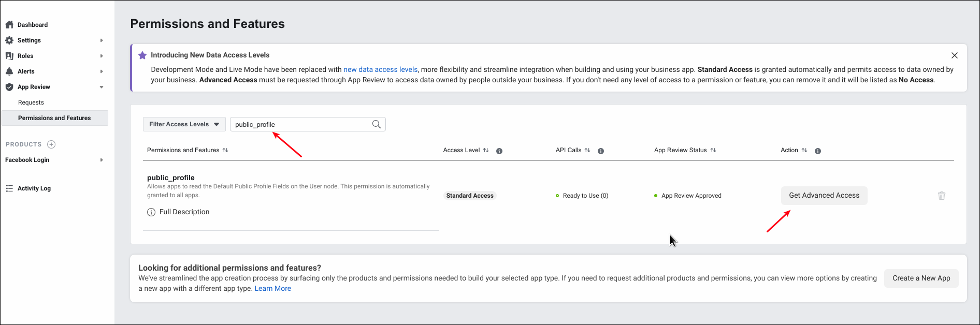
Task: Click the permissions search input field
Action: tap(300, 124)
